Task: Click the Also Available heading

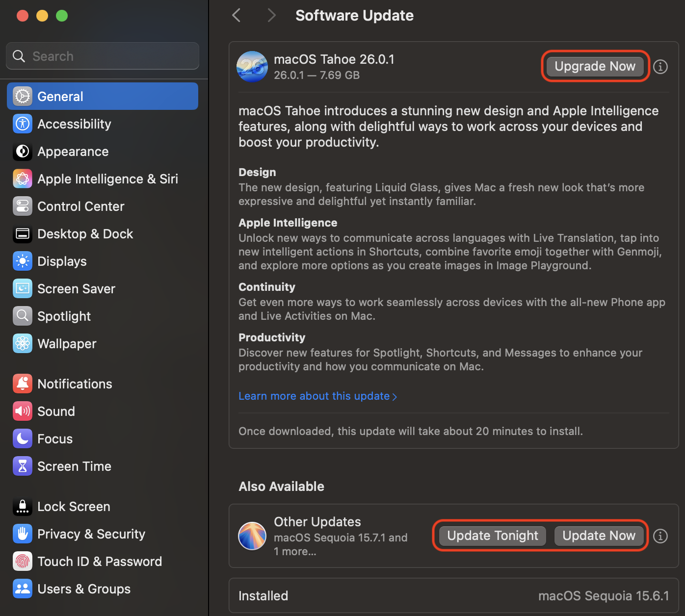Action: coord(282,486)
